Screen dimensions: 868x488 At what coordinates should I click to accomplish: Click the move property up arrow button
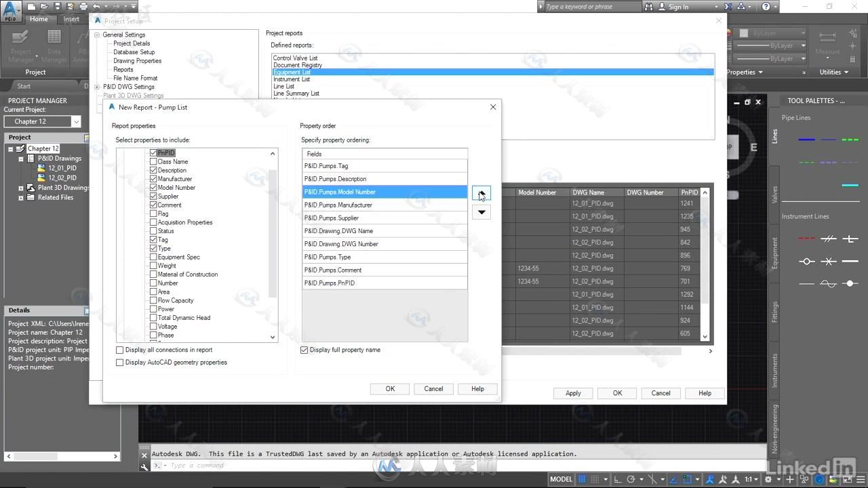pos(481,194)
